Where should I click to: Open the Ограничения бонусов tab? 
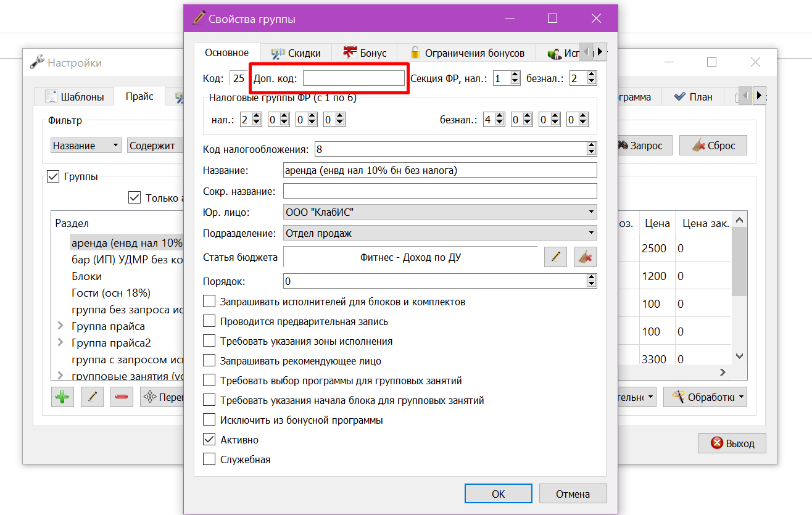[466, 54]
